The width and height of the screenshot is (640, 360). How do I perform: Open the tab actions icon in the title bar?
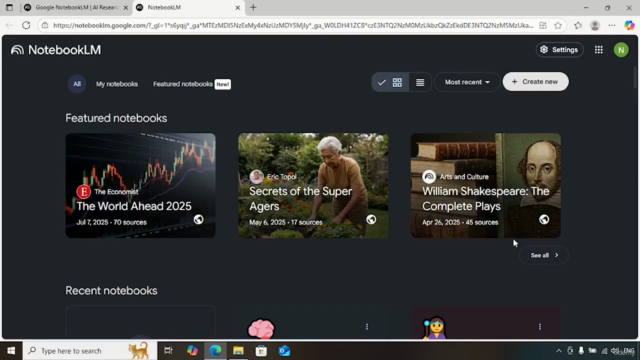pyautogui.click(x=9, y=7)
